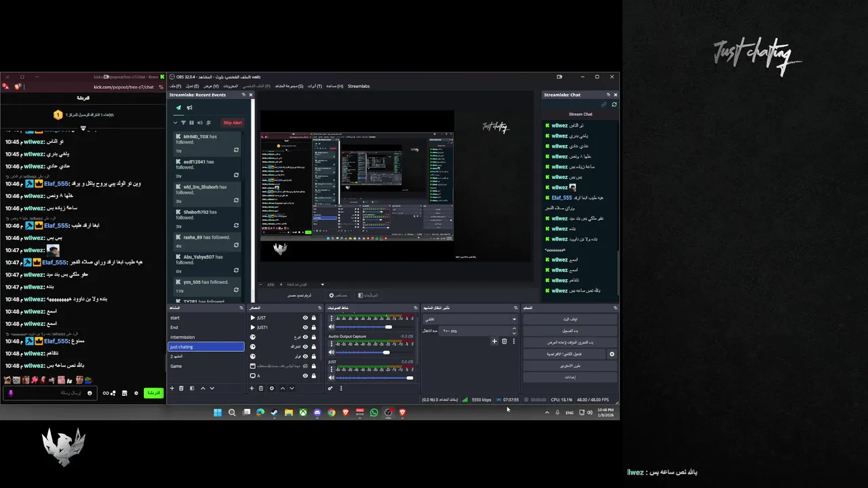The width and height of the screenshot is (868, 488).
Task: Adjust the JUST audio volume slider
Action: pos(375,378)
